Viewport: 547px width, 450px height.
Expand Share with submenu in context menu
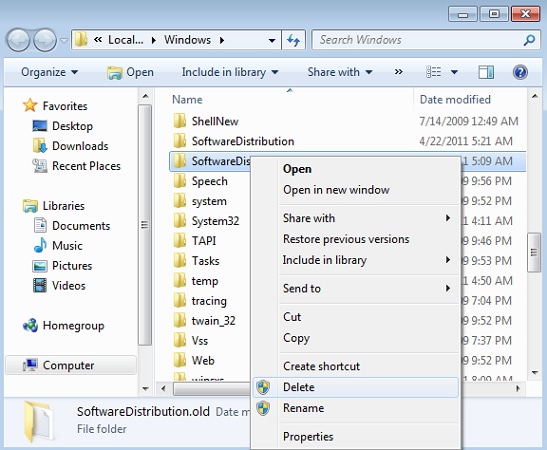pos(356,218)
